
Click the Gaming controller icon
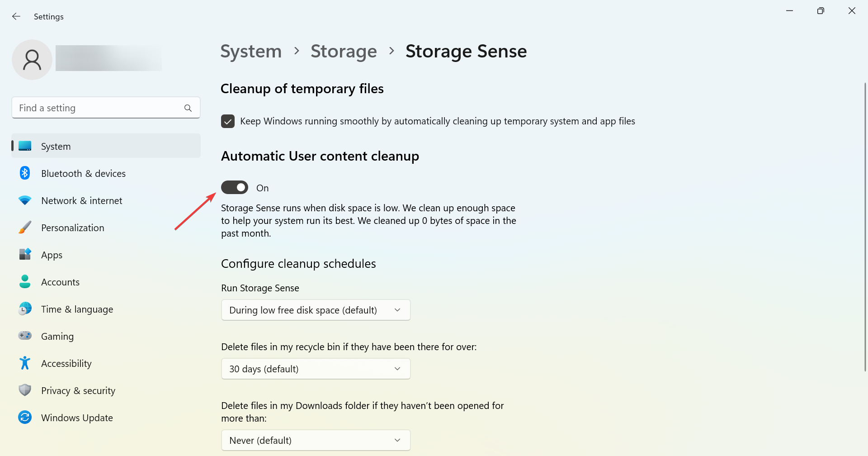[25, 336]
